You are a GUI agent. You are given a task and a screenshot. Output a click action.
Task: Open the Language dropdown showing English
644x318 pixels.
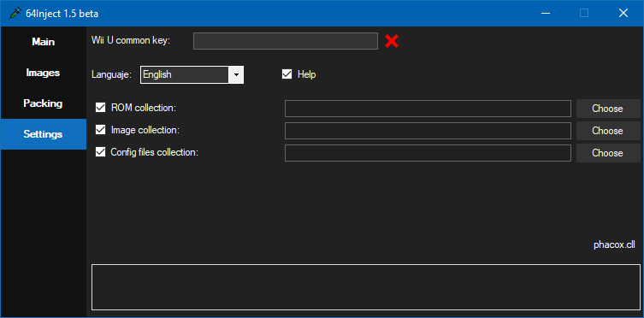pyautogui.click(x=192, y=75)
